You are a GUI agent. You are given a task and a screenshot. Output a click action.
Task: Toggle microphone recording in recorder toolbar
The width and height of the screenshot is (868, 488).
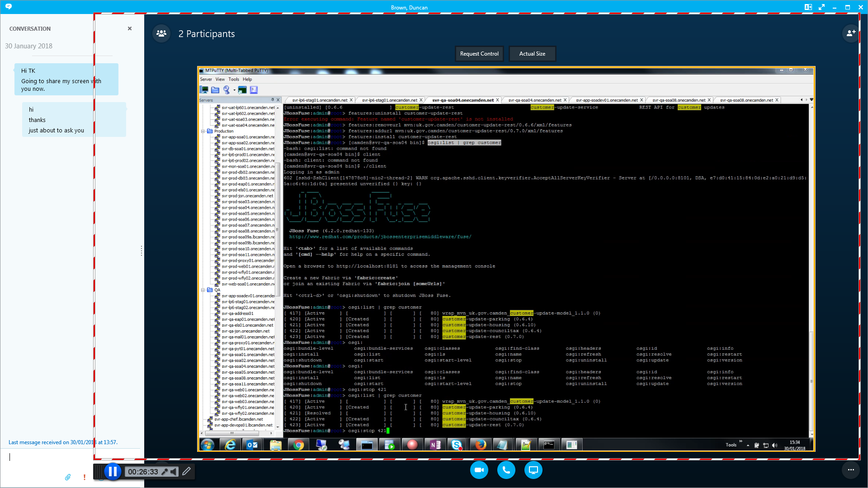pyautogui.click(x=165, y=472)
